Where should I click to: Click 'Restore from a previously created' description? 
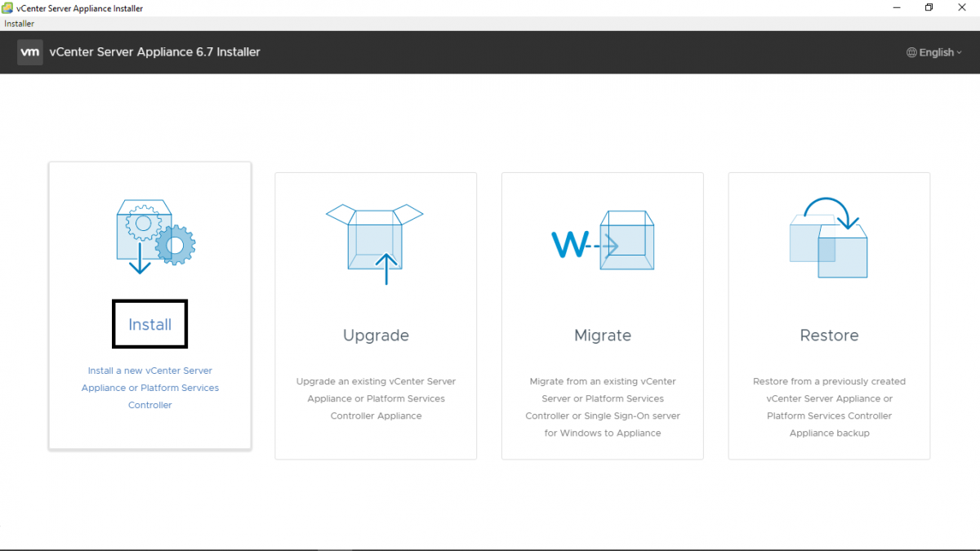[829, 407]
